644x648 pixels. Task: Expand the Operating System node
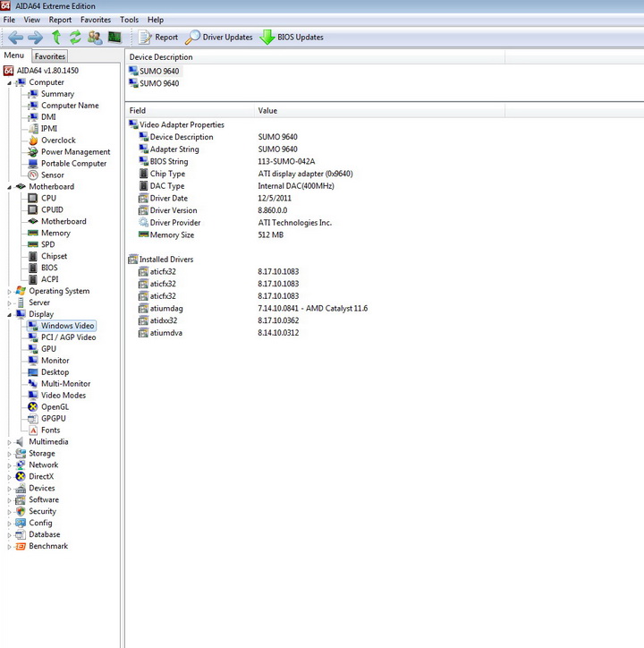click(9, 292)
